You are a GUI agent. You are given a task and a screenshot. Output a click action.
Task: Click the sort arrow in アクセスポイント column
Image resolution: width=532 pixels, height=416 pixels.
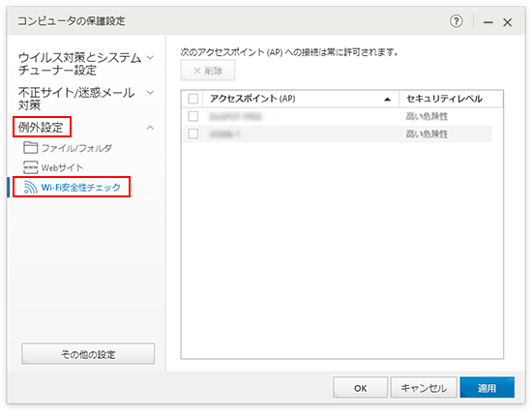coord(387,99)
